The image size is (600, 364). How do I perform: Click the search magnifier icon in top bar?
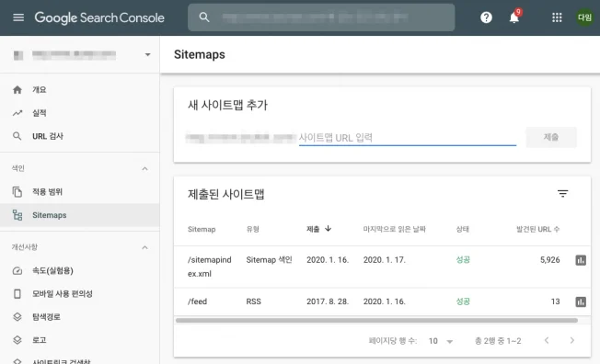click(x=204, y=17)
